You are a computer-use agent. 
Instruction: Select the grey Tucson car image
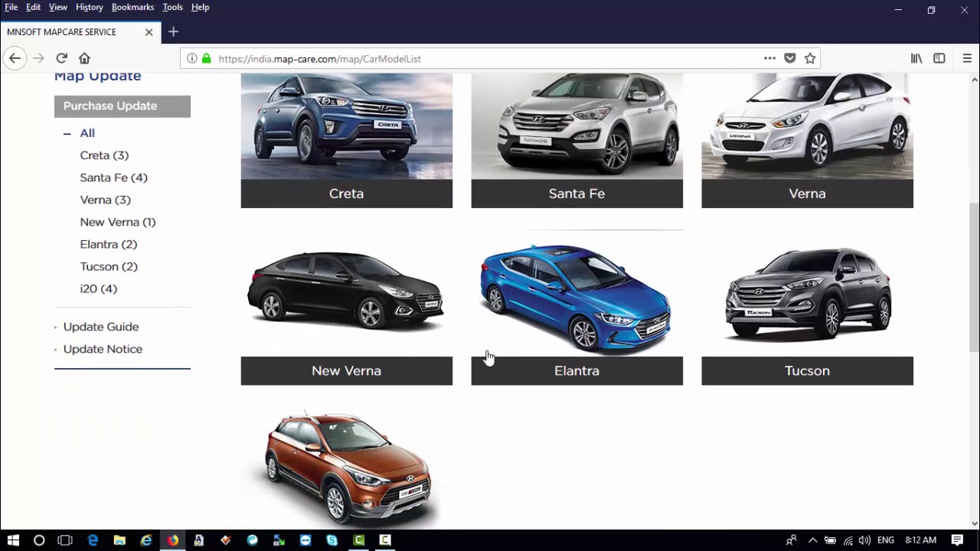pyautogui.click(x=807, y=293)
